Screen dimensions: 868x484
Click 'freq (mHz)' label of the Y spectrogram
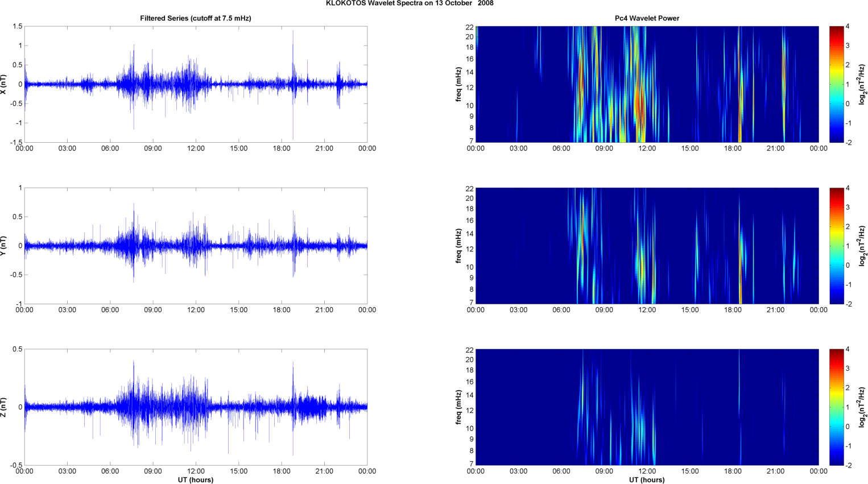(458, 246)
